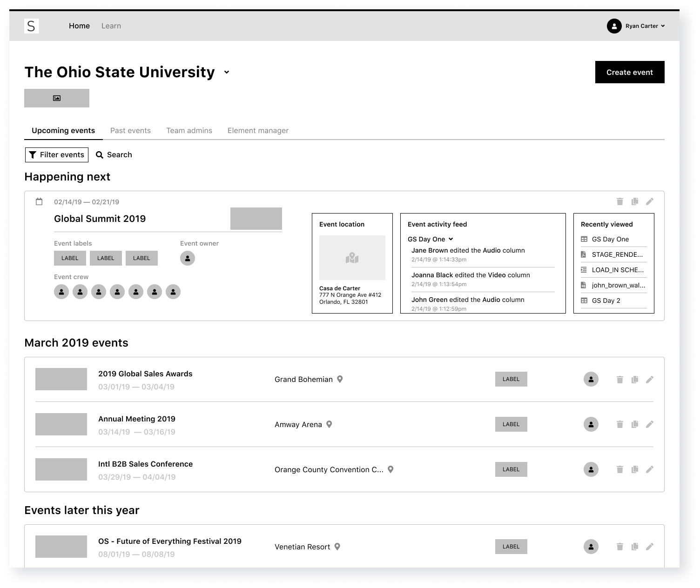Edit the Annual Meeting 2019 event

(650, 424)
